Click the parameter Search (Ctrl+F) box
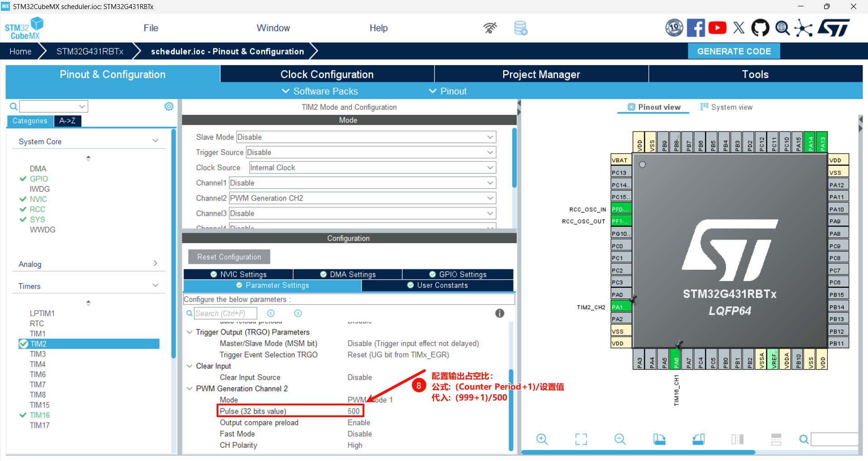The image size is (868, 461). 226,313
